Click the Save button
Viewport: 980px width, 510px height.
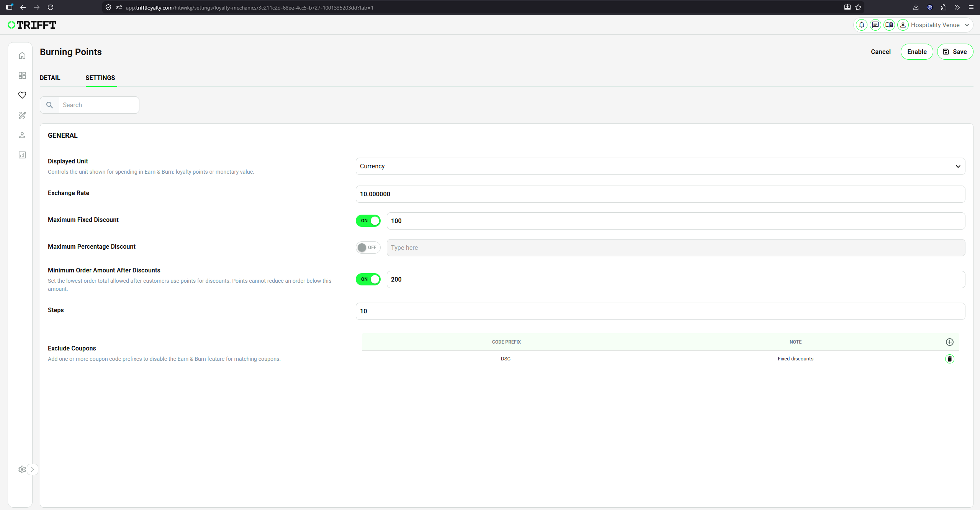(x=955, y=52)
